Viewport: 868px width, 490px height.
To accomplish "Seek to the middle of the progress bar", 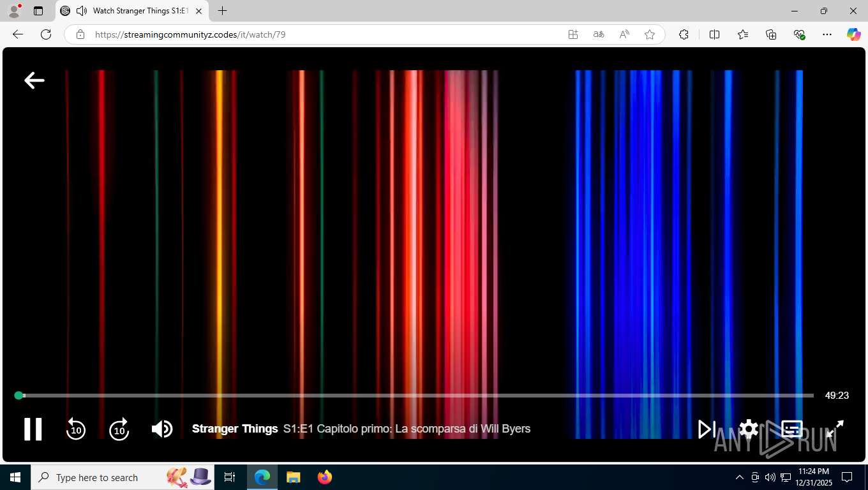I will pos(416,396).
